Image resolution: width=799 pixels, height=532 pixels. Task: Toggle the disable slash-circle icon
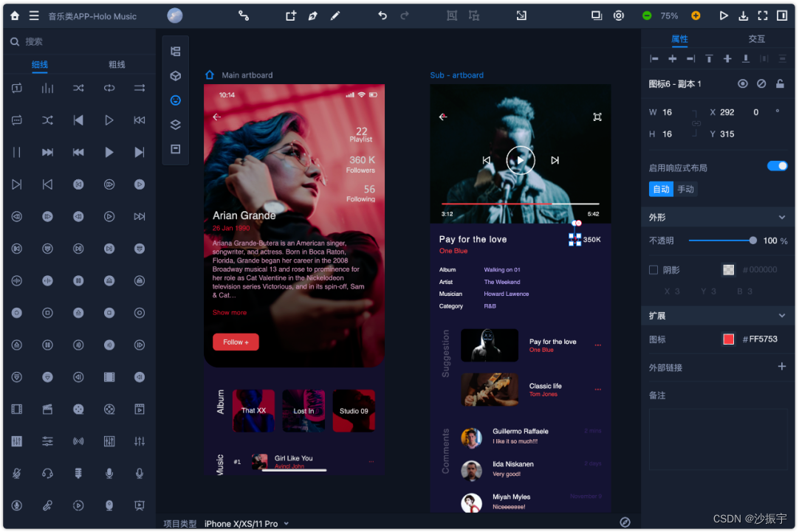coord(761,83)
